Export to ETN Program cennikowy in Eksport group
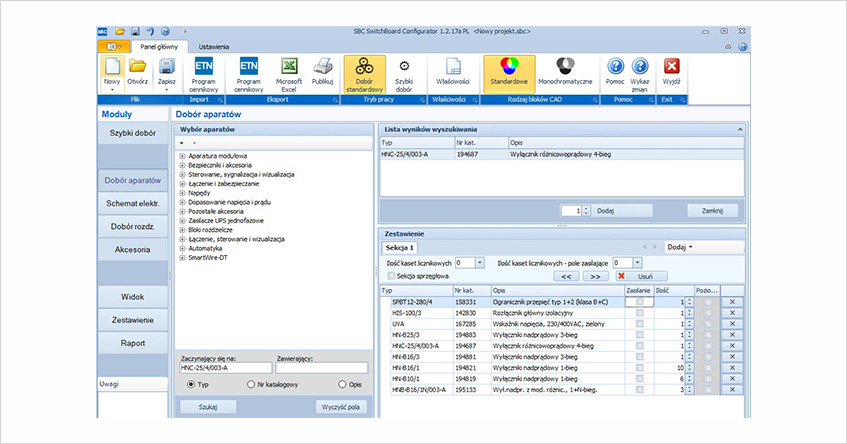The height and width of the screenshot is (444, 847). 248,75
